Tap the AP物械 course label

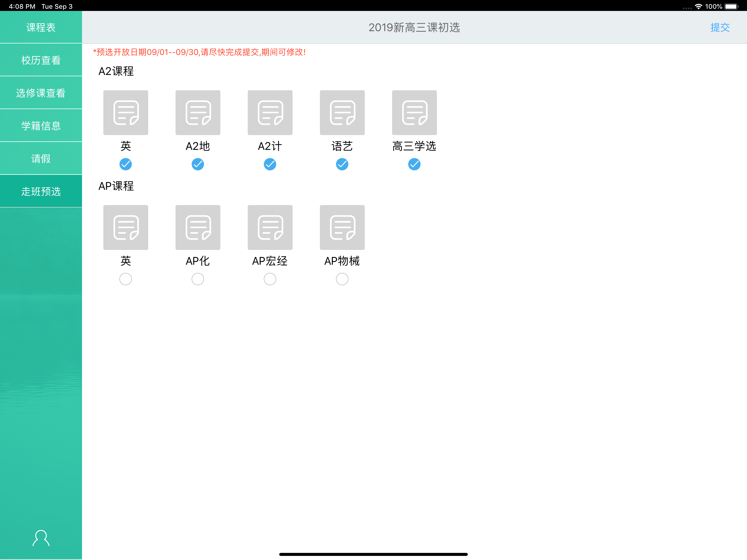pyautogui.click(x=342, y=261)
